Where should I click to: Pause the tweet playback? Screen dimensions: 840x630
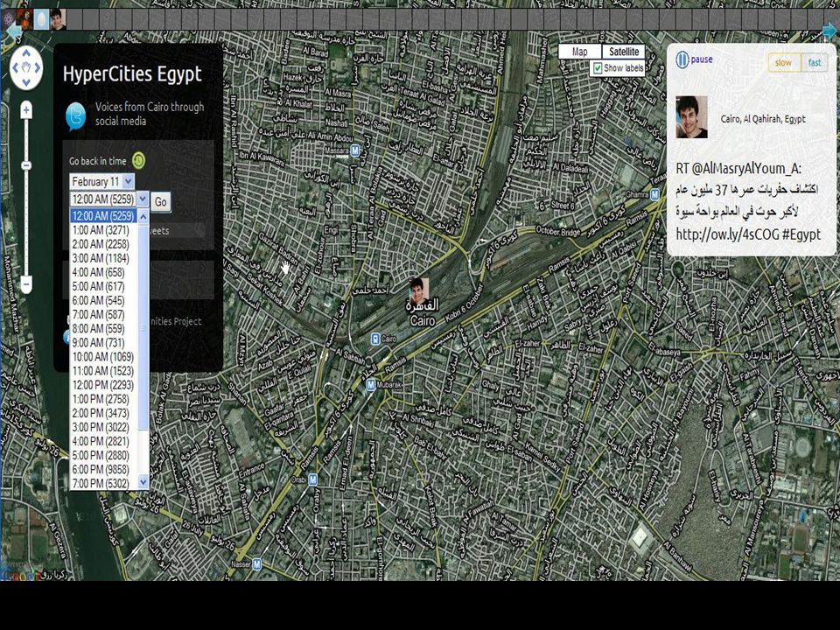point(694,59)
